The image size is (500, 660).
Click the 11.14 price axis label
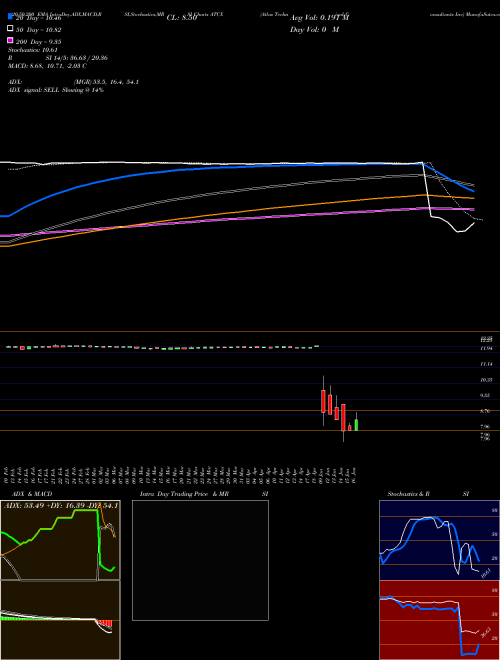pos(487,364)
